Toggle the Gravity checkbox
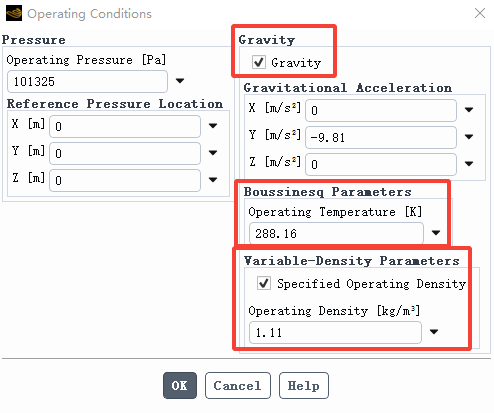The height and width of the screenshot is (413, 494). coord(259,62)
